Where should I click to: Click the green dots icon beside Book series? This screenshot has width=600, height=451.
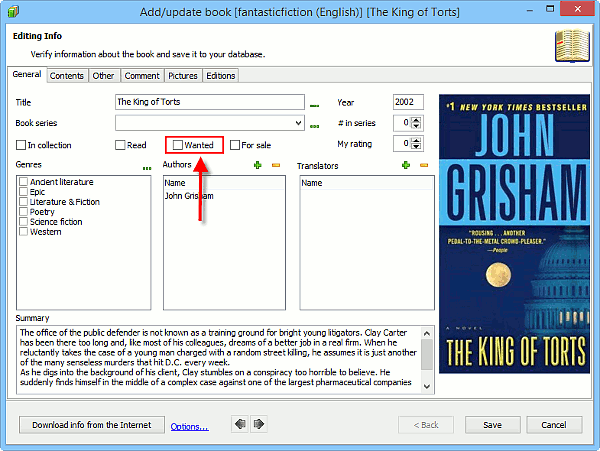315,126
